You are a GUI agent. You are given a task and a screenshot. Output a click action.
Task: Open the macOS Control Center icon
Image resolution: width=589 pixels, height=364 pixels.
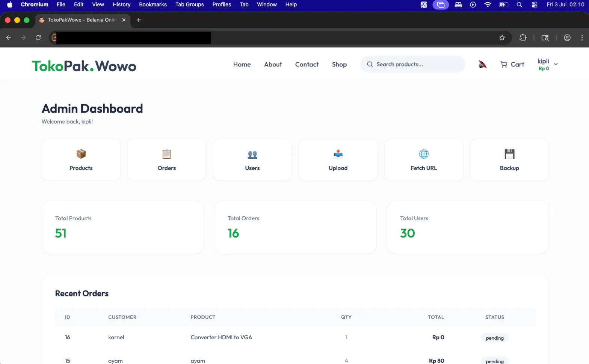click(535, 5)
